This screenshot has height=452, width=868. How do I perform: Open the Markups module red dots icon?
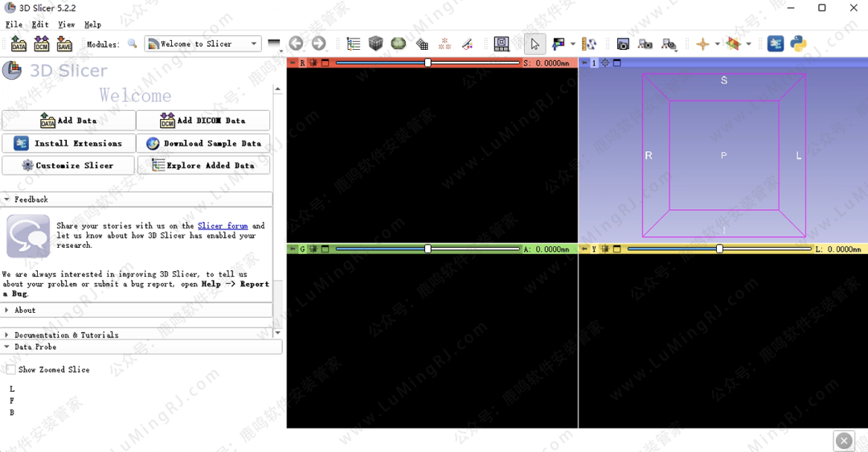(444, 43)
